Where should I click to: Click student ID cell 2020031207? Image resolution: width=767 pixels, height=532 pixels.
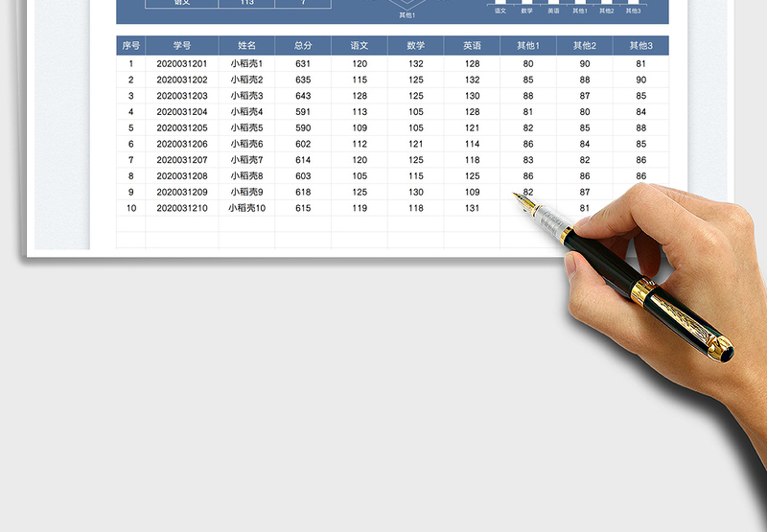[x=182, y=160]
